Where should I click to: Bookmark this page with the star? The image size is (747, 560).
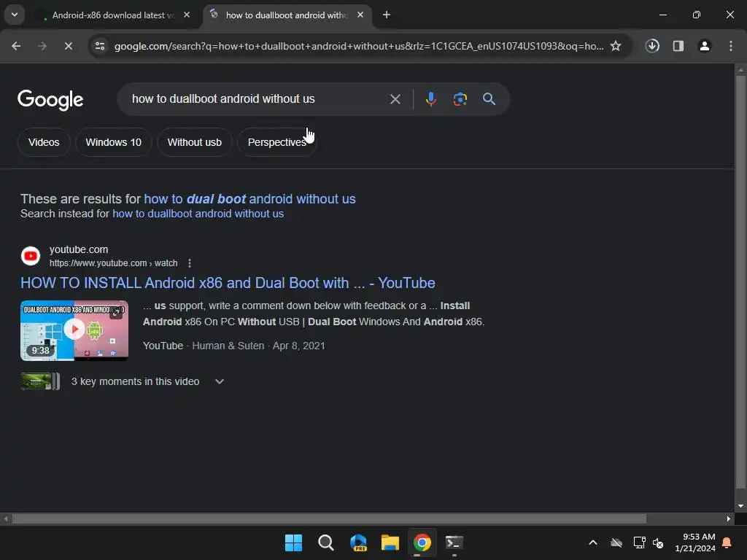pyautogui.click(x=616, y=46)
